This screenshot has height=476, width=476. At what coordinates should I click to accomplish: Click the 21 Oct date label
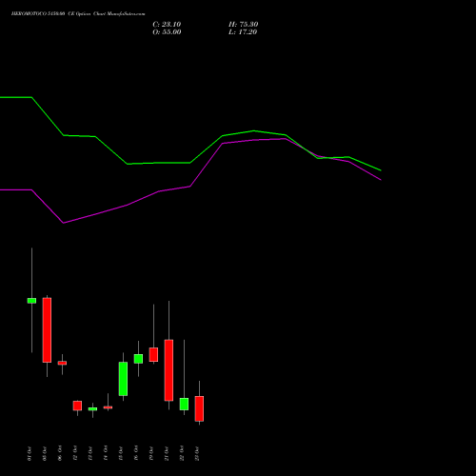point(167,454)
